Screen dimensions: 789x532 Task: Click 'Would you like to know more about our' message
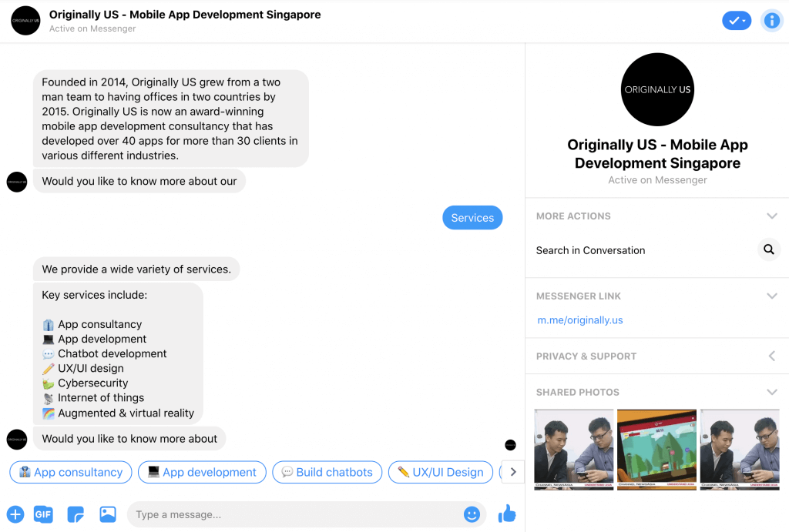coord(139,181)
